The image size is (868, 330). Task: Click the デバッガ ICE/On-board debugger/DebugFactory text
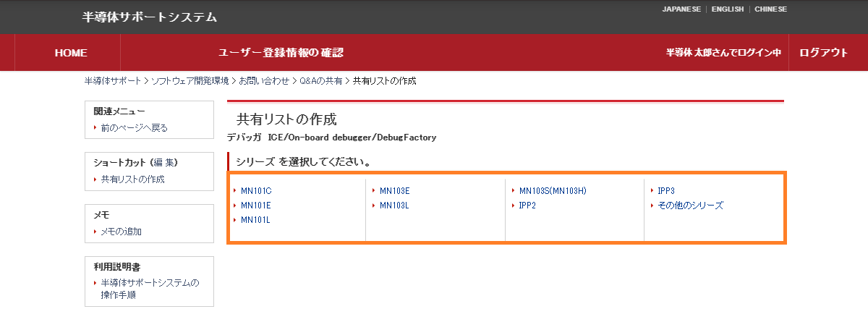[x=331, y=137]
